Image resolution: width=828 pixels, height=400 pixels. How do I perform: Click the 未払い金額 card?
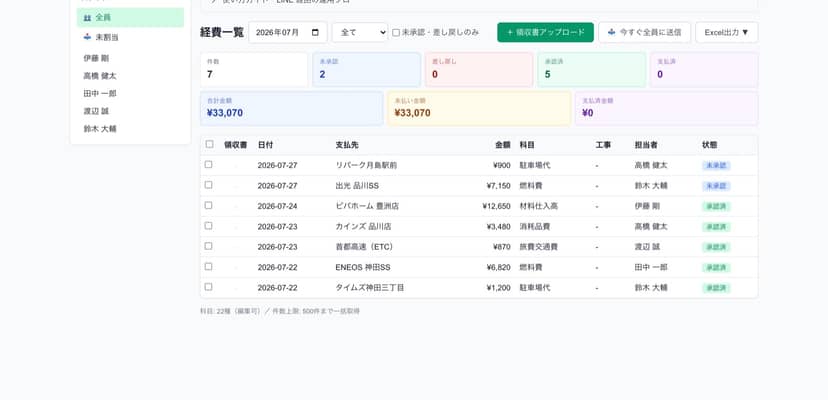[x=479, y=108]
